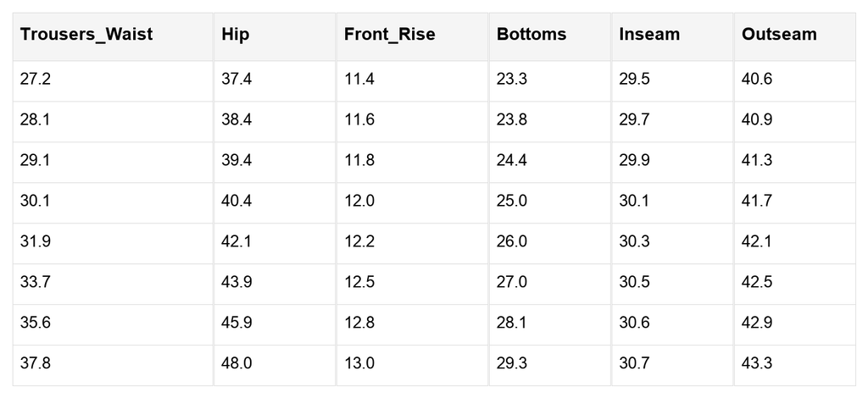
Task: Select the outseam cell showing 43.3
Action: click(x=795, y=365)
